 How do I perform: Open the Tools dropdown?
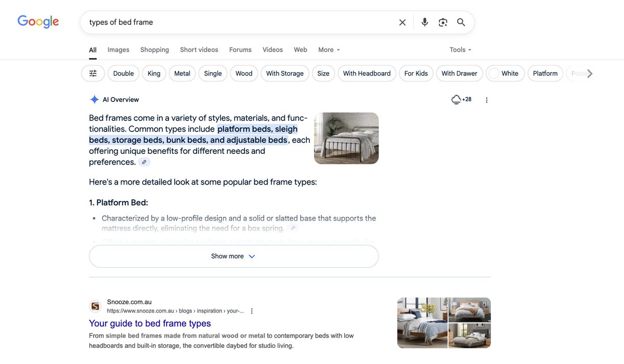461,50
